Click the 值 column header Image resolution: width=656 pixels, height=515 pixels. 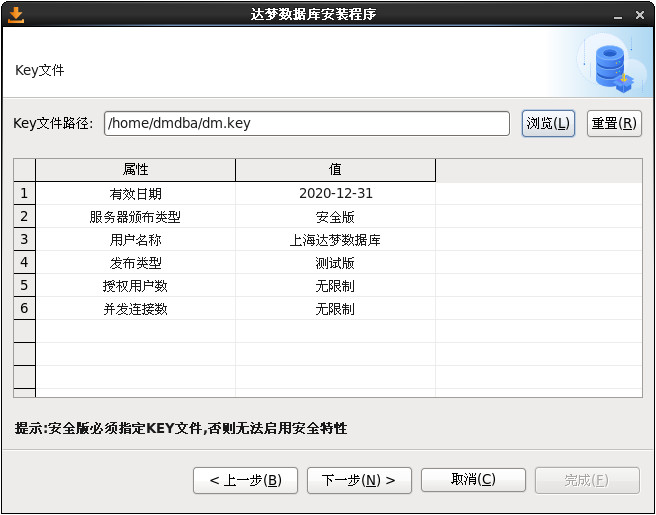tap(336, 170)
